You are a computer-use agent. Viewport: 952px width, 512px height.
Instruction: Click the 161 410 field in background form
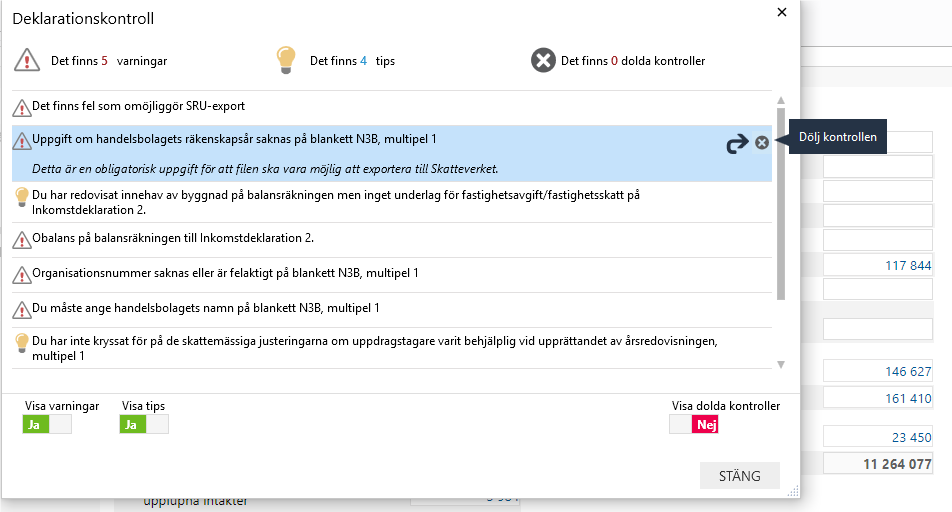[878, 398]
